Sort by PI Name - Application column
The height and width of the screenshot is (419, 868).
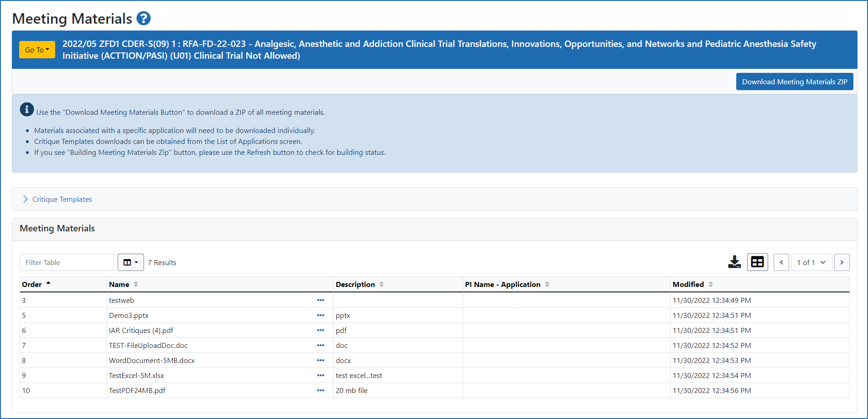coord(507,284)
